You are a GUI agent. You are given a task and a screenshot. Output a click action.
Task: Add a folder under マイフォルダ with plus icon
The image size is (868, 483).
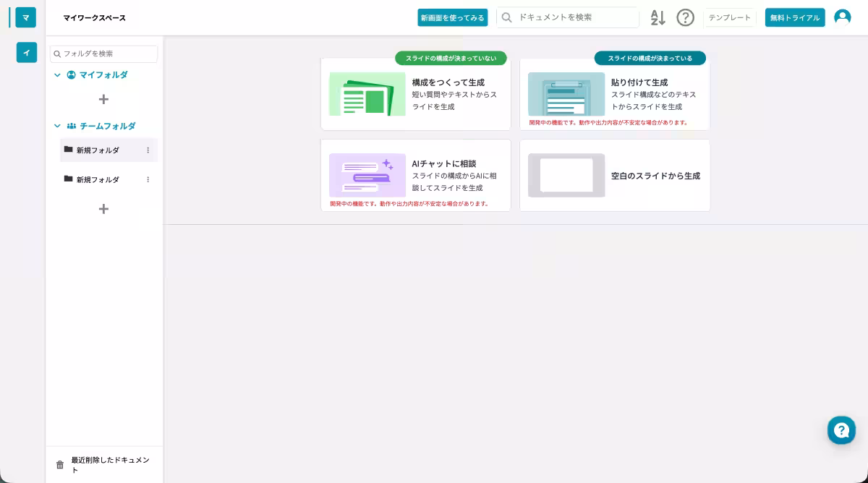[103, 99]
